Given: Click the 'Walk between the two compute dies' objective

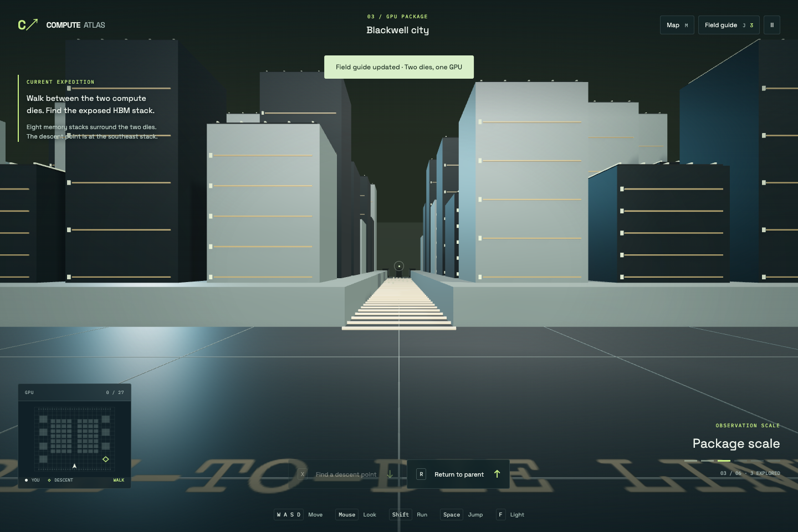Looking at the screenshot, I should tap(91, 104).
